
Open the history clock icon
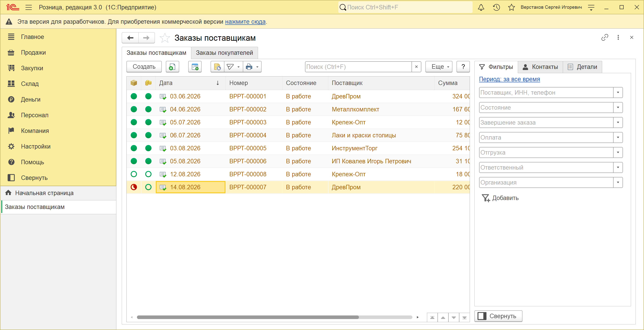point(496,7)
